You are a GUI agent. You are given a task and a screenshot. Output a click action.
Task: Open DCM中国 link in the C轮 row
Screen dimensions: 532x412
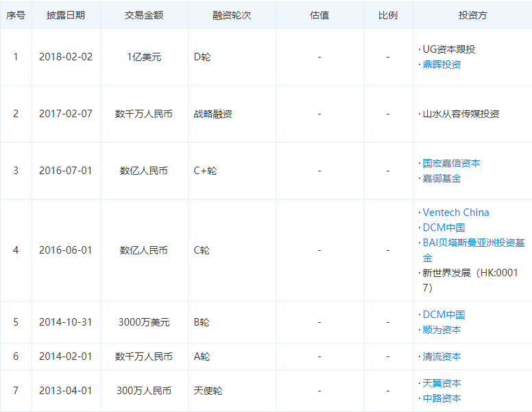pos(444,228)
